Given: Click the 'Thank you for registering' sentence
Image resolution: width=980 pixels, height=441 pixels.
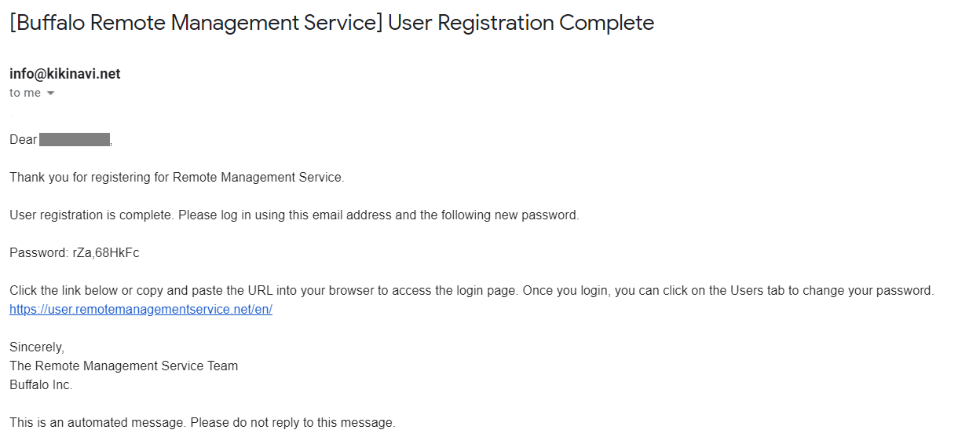Looking at the screenshot, I should point(177,178).
